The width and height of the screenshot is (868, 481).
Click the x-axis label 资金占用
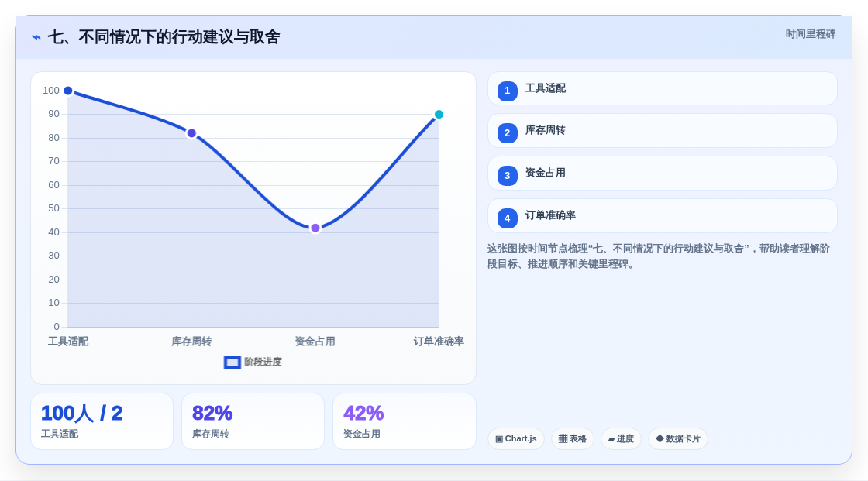coord(315,342)
